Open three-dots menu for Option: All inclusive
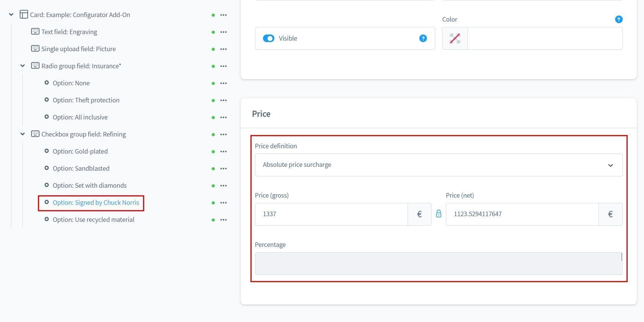Viewport: 644px width, 322px height. [x=224, y=118]
